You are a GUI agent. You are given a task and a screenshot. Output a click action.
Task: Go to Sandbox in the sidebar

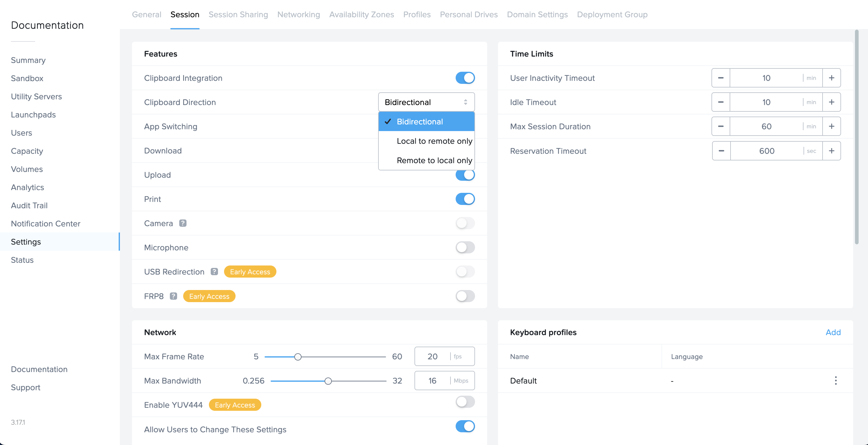(x=27, y=78)
